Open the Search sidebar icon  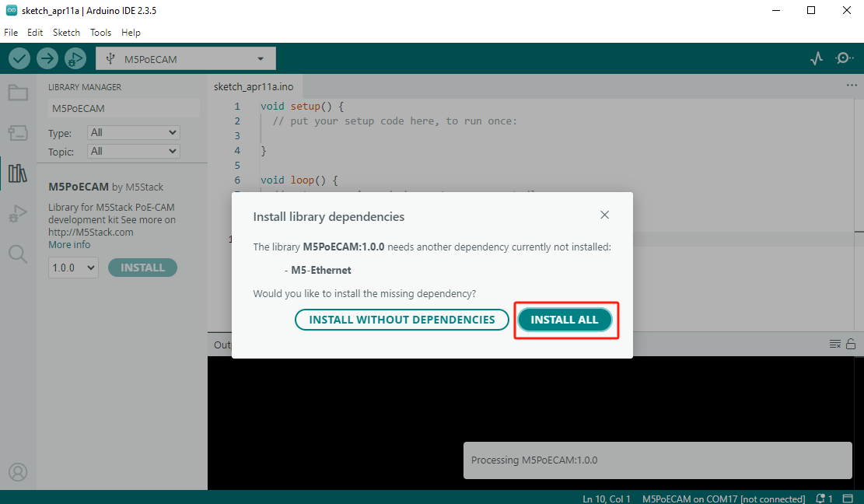(x=18, y=254)
